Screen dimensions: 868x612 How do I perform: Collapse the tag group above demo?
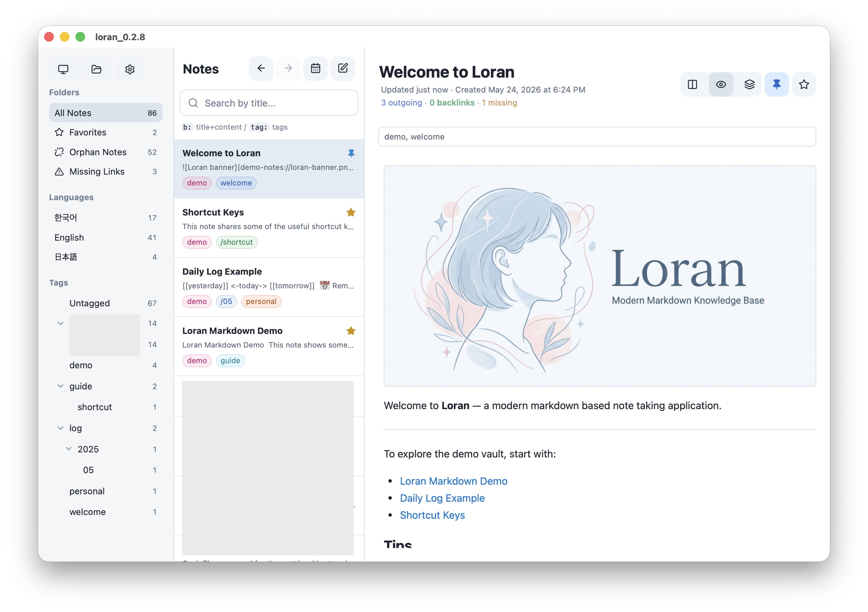tap(61, 323)
